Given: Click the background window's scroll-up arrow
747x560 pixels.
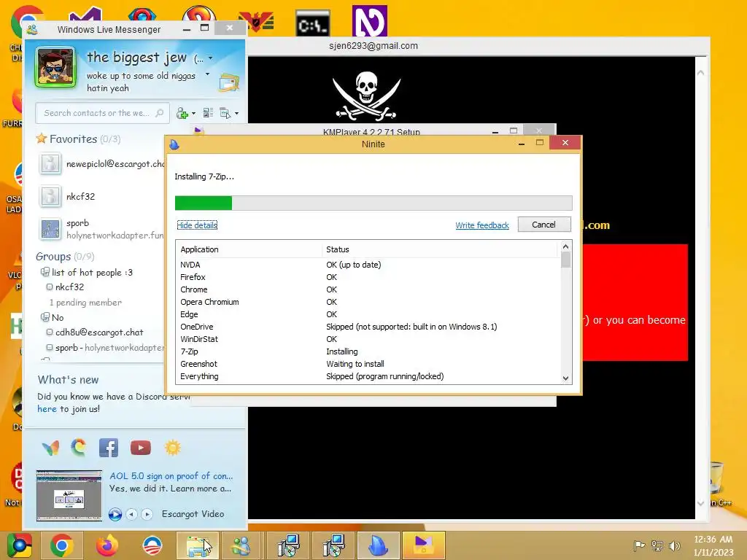Looking at the screenshot, I should (x=701, y=73).
